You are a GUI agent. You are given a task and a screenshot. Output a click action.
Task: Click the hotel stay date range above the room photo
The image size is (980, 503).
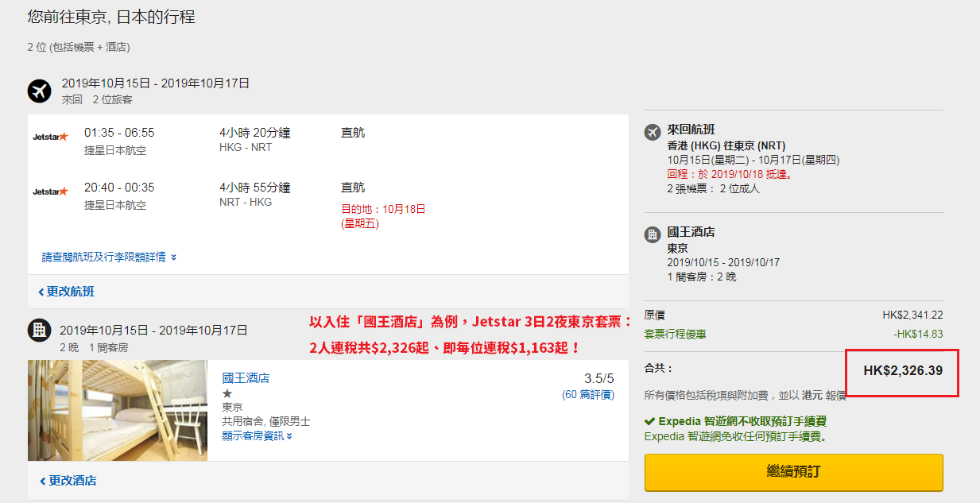[154, 330]
